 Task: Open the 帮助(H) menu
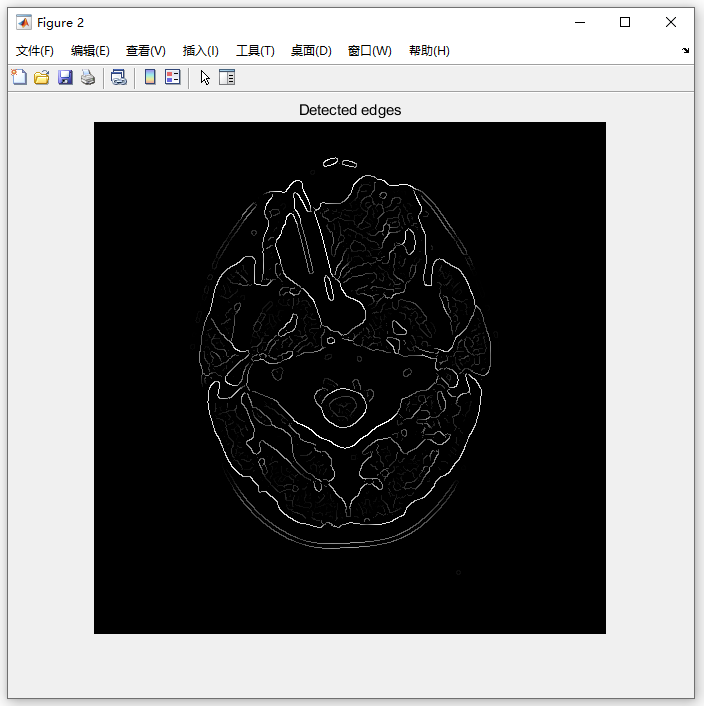pos(429,51)
